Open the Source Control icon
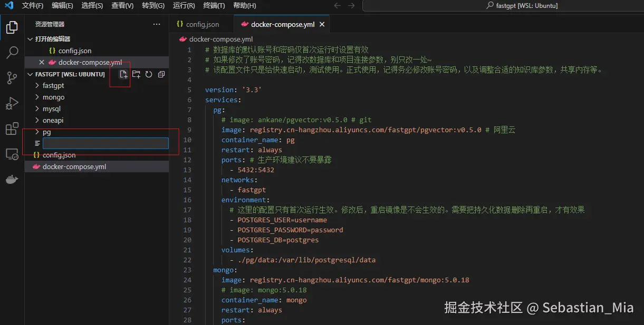 pos(12,77)
